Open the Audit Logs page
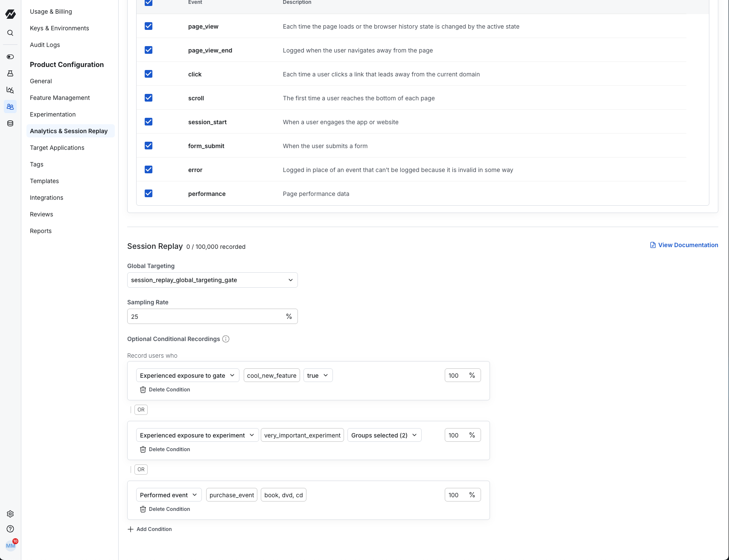Image resolution: width=729 pixels, height=560 pixels. [45, 45]
